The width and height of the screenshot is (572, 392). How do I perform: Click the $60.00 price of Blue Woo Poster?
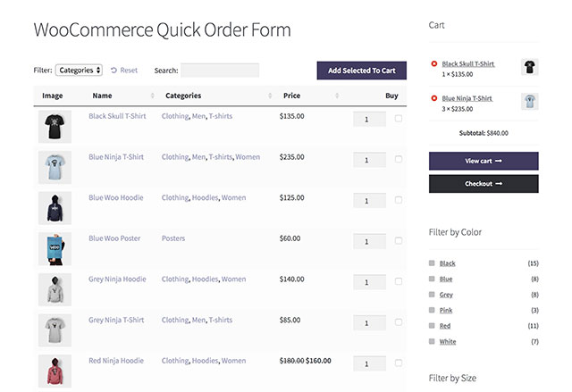click(290, 238)
